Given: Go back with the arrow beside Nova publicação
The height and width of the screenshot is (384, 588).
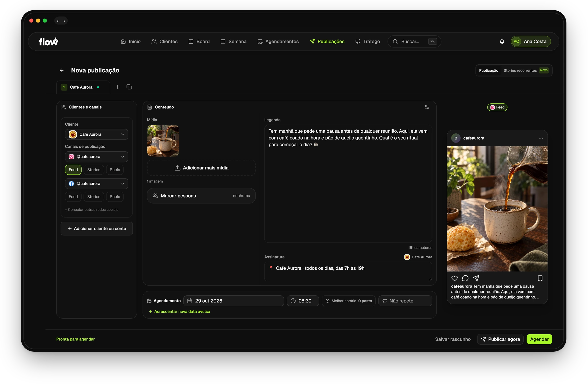Looking at the screenshot, I should [x=61, y=70].
